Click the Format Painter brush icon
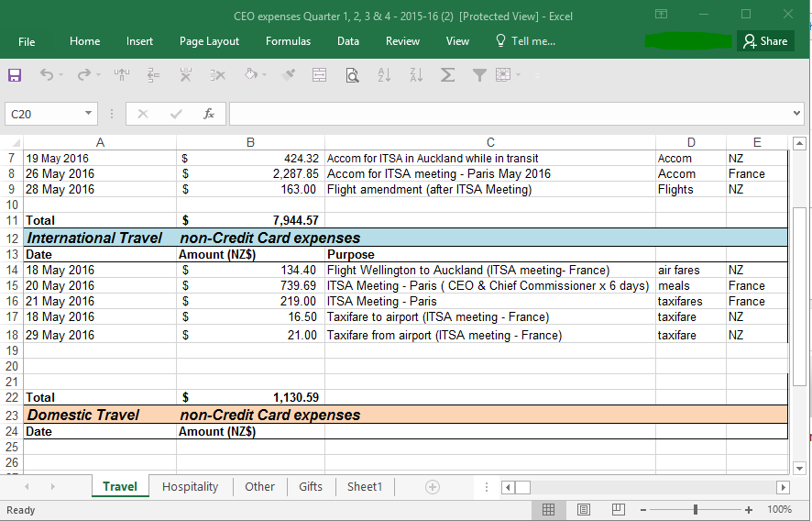 288,76
